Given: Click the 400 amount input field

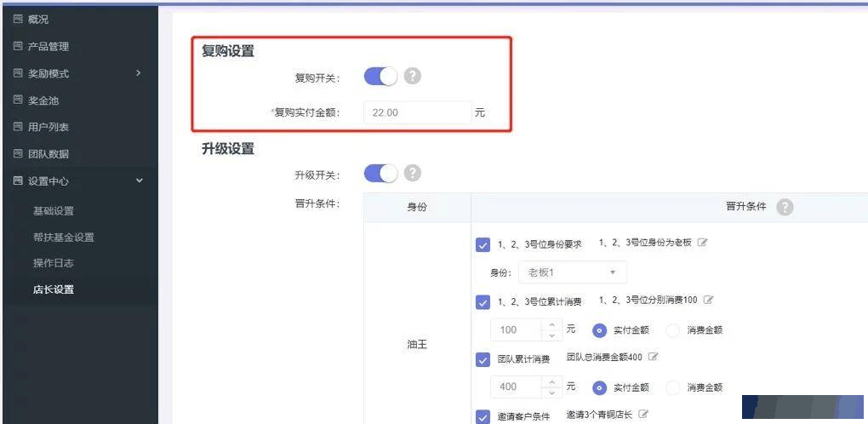Looking at the screenshot, I should [517, 387].
